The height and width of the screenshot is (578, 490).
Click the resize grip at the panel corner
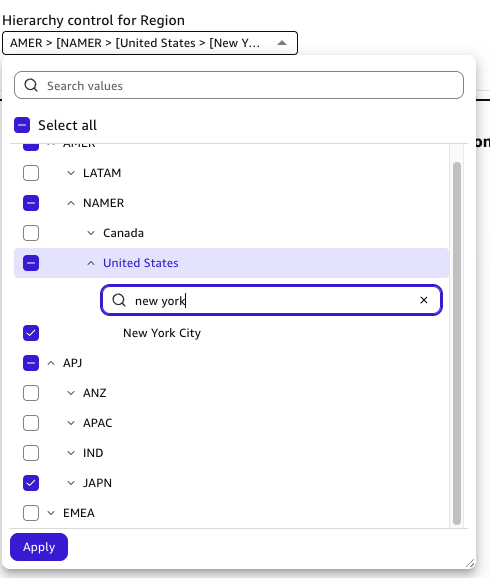pos(470,563)
